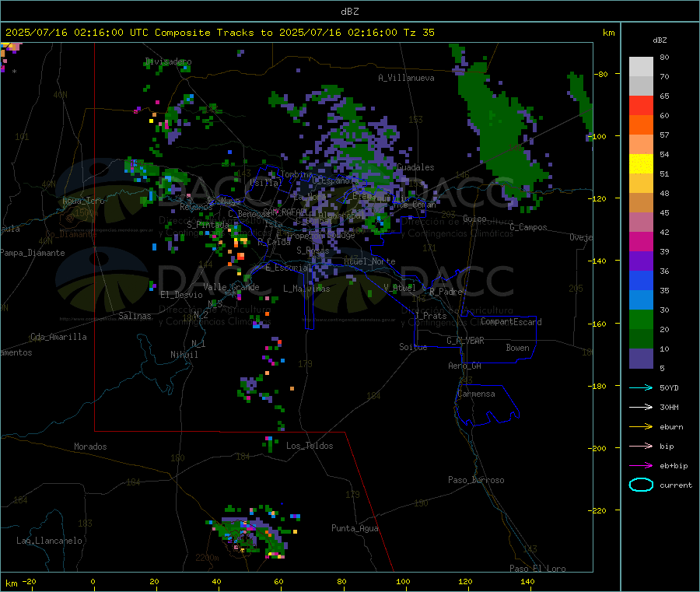Viewport: 700px width, 592px height.
Task: Click the Cda_Amarilla map label
Action: click(x=58, y=337)
